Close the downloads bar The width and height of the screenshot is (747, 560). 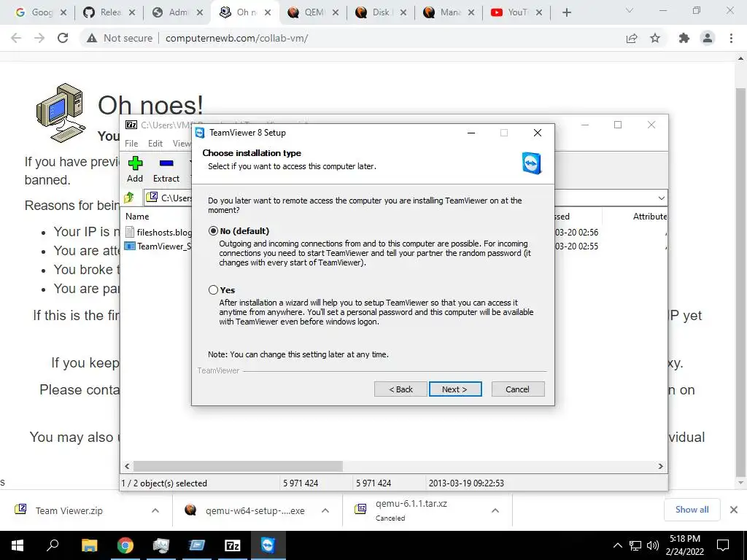(734, 510)
